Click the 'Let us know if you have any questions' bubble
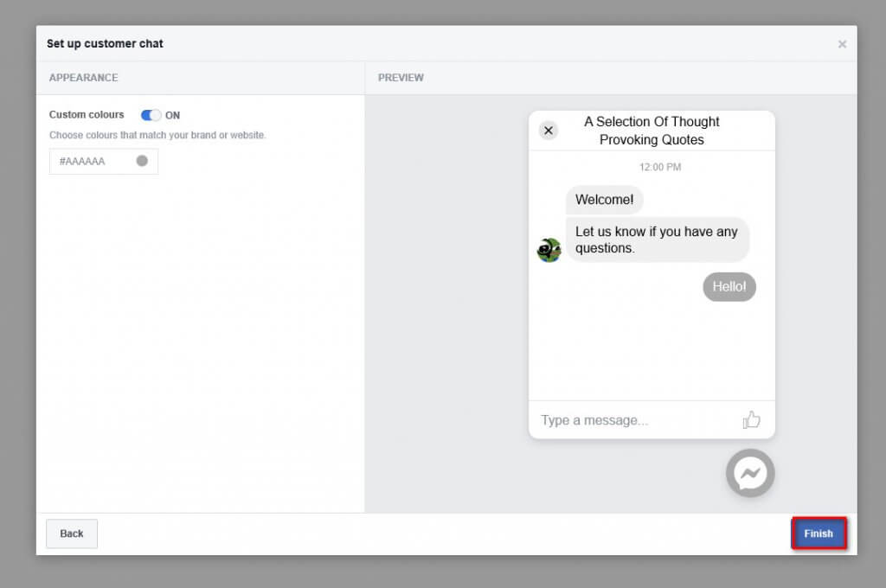 pyautogui.click(x=658, y=240)
